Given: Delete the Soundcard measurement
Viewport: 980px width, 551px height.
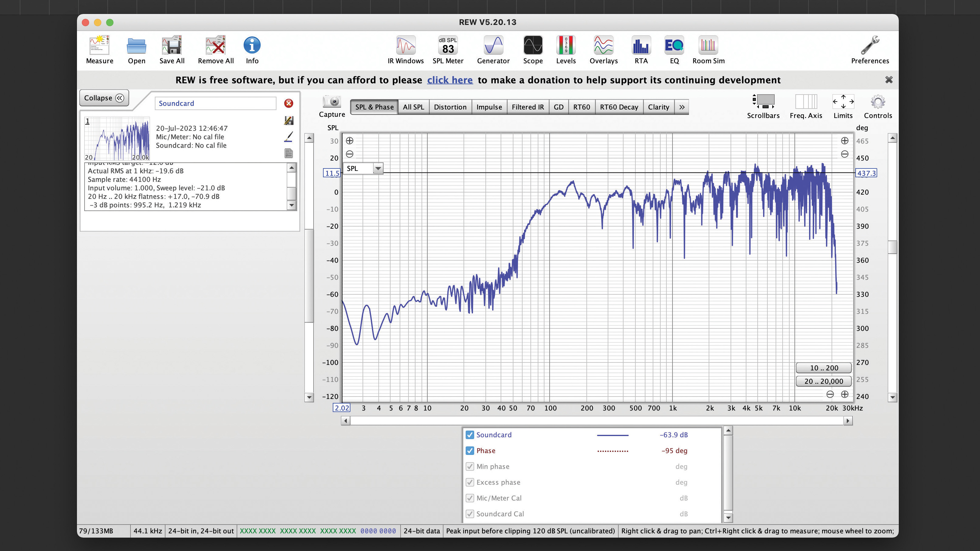Looking at the screenshot, I should [289, 103].
